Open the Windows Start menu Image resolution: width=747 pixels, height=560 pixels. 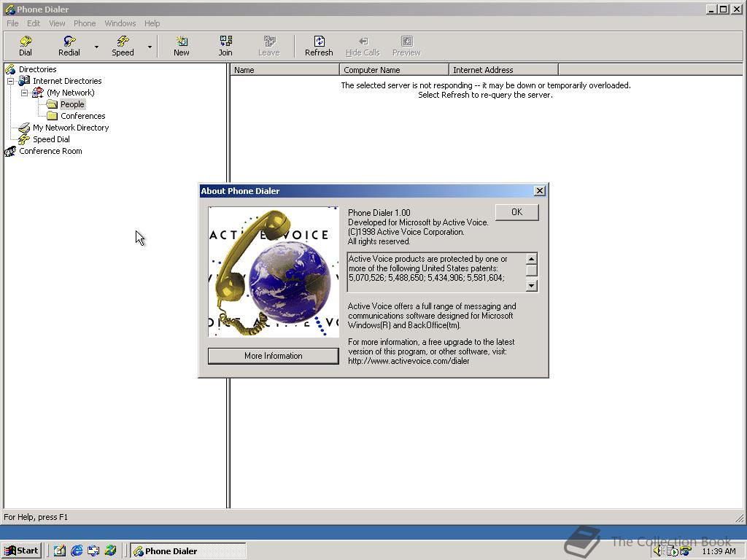21,551
